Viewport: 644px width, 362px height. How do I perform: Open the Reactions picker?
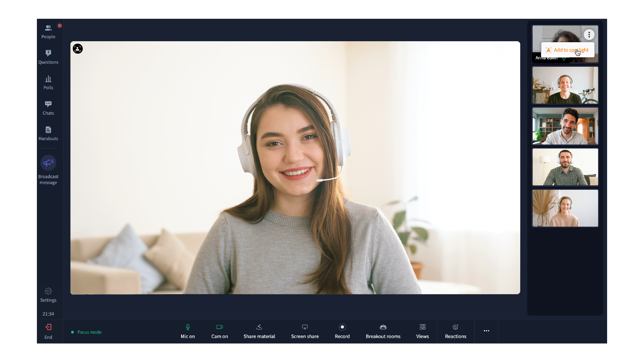(x=455, y=331)
